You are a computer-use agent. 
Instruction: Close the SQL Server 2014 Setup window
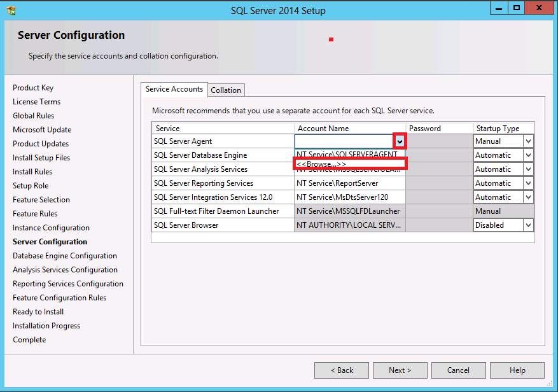pyautogui.click(x=538, y=8)
